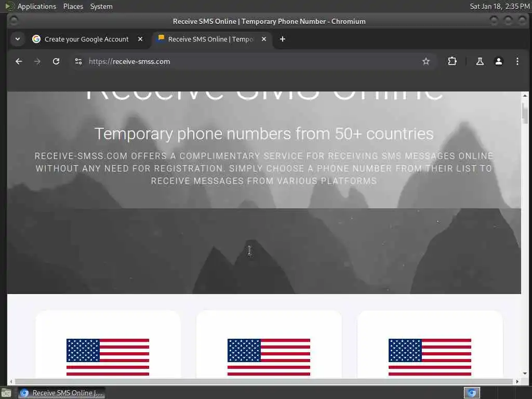532x399 pixels.
Task: Open the Applications menu
Action: (37, 6)
